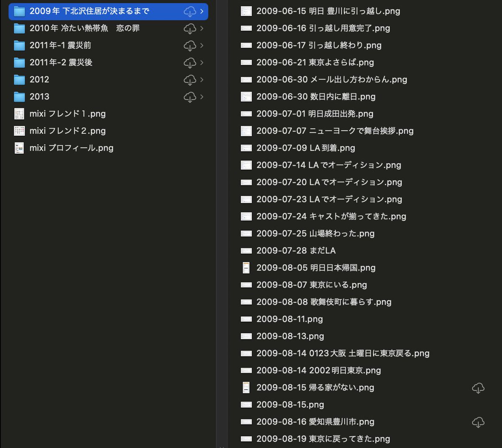Image resolution: width=502 pixels, height=448 pixels.
Task: Download the 2013 folder via its cloud icon
Action: click(x=190, y=97)
